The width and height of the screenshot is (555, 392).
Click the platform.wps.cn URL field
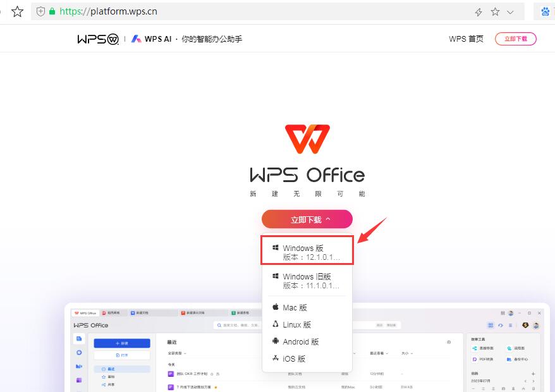click(108, 11)
